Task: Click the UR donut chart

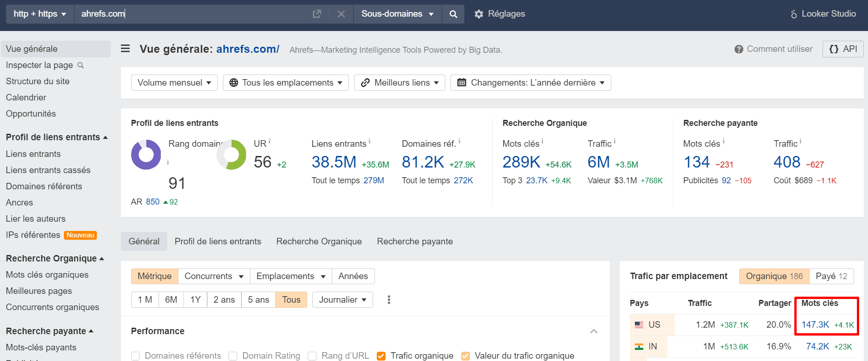Action: click(x=231, y=155)
